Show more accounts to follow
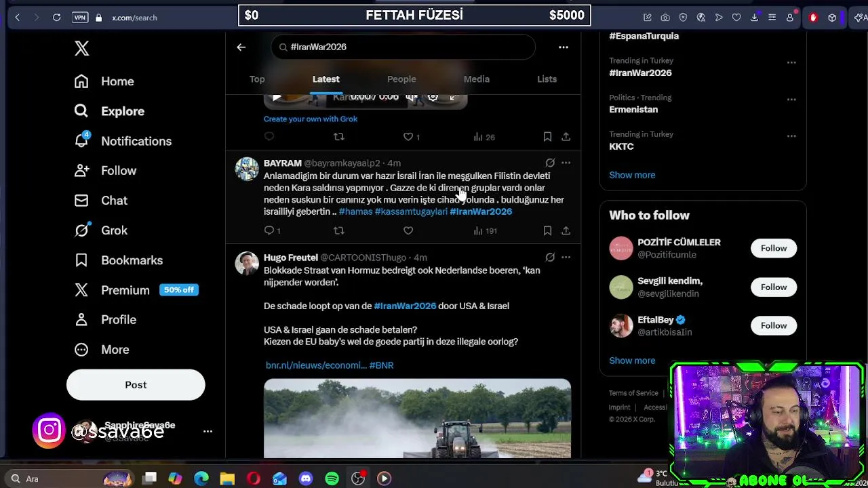 632,361
